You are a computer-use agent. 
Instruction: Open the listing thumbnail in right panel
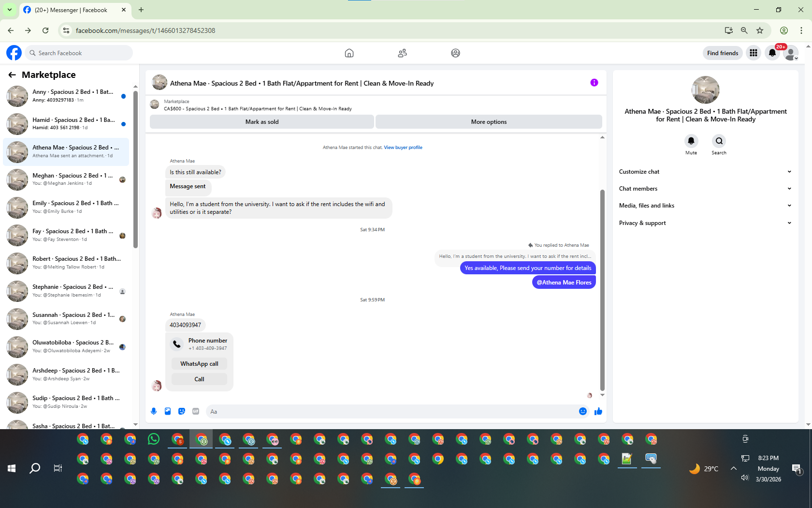[706, 90]
